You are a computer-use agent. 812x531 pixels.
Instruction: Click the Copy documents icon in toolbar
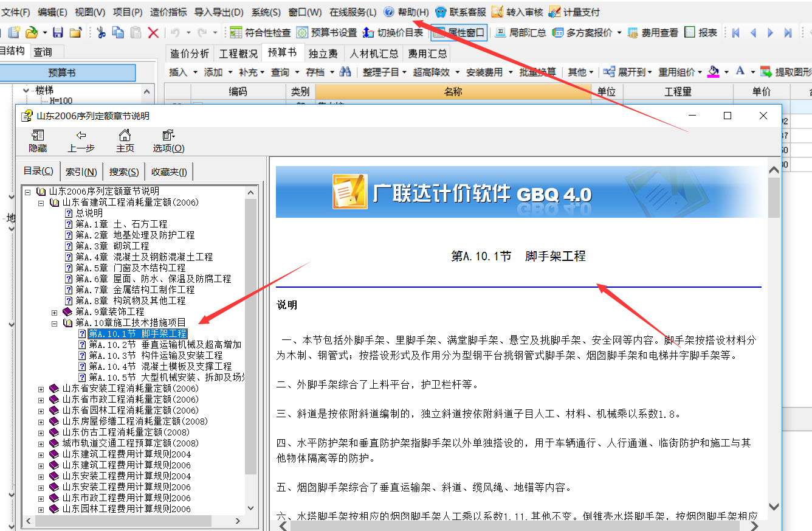[119, 33]
